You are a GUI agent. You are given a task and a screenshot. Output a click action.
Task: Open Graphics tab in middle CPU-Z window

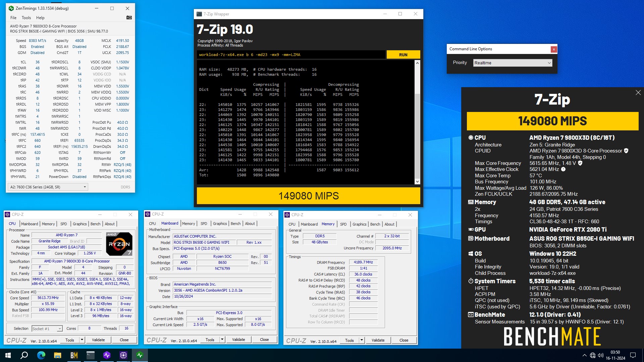[x=220, y=224]
